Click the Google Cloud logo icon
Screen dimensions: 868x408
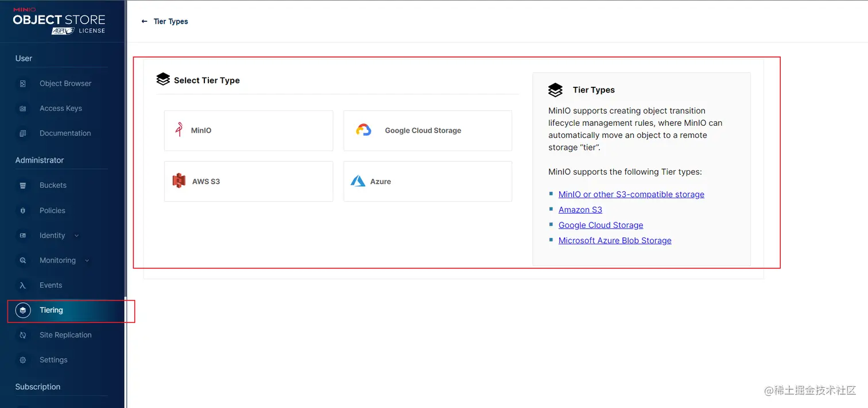click(x=363, y=130)
